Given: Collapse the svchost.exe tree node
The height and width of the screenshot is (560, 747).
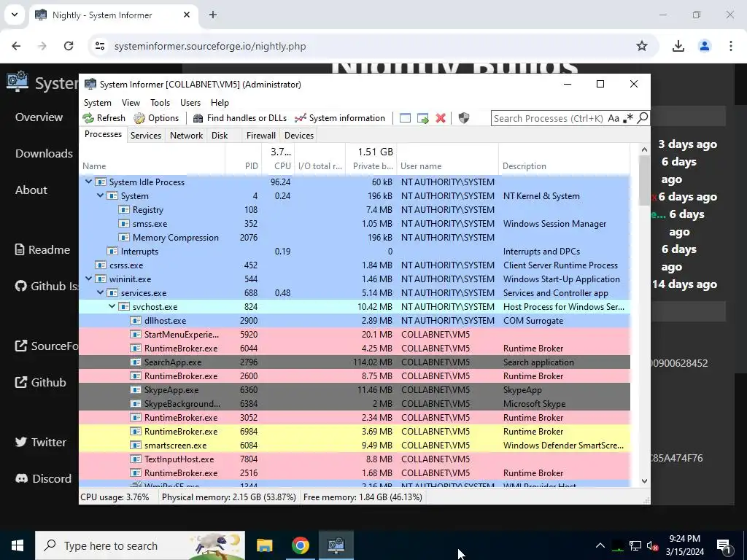Looking at the screenshot, I should [112, 307].
